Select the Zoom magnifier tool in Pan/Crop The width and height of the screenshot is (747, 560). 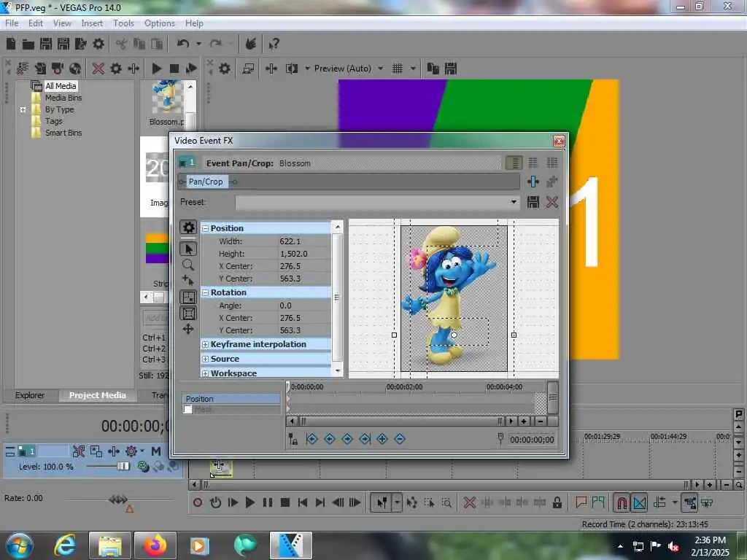[x=188, y=265]
